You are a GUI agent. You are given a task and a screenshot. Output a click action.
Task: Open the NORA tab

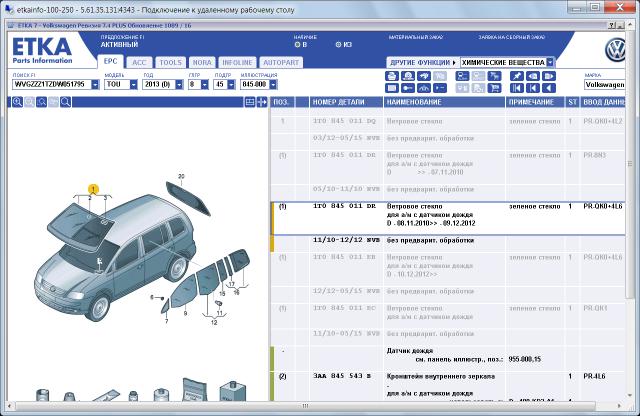pos(202,62)
